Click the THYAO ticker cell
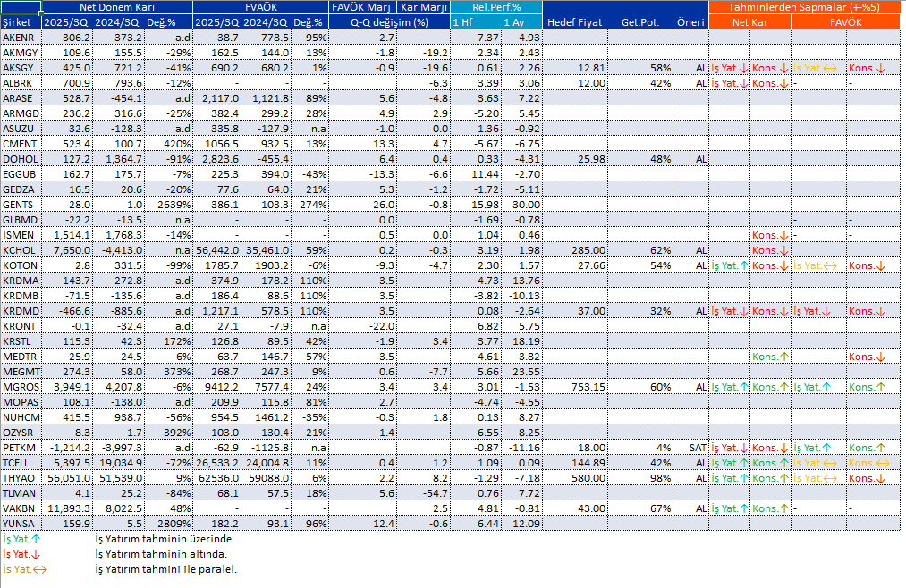 [18, 478]
